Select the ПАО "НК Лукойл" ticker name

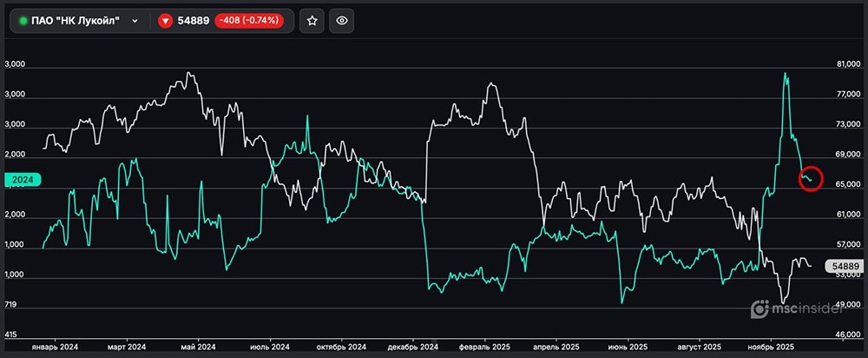pyautogui.click(x=75, y=20)
